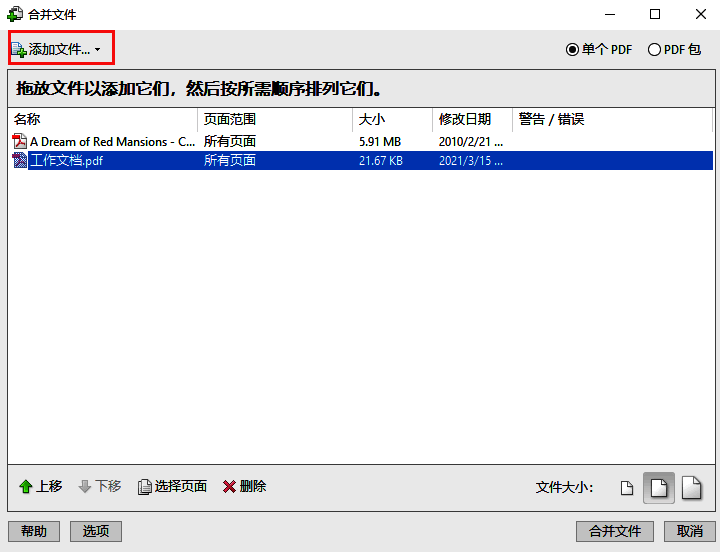Minimize the 合并文件 window
This screenshot has height=552, width=720.
[x=610, y=14]
